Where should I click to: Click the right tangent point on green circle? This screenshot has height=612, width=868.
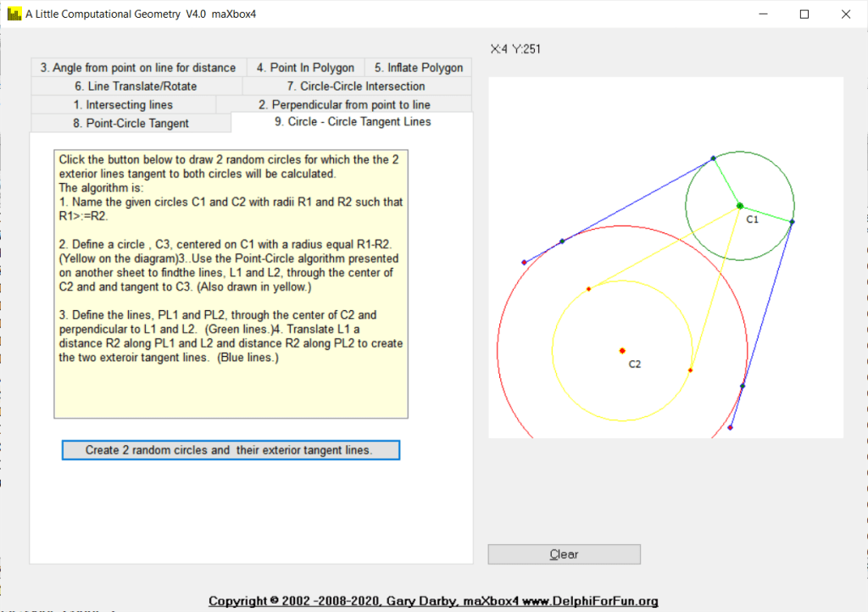click(x=792, y=222)
